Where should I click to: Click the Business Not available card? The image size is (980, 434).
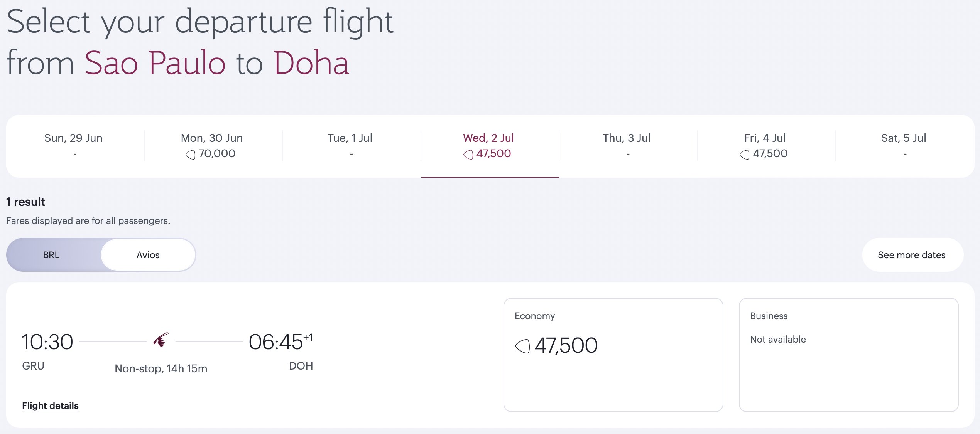(x=848, y=355)
